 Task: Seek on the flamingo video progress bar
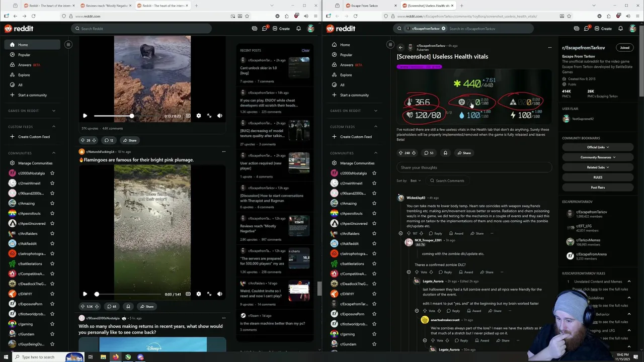(x=128, y=294)
